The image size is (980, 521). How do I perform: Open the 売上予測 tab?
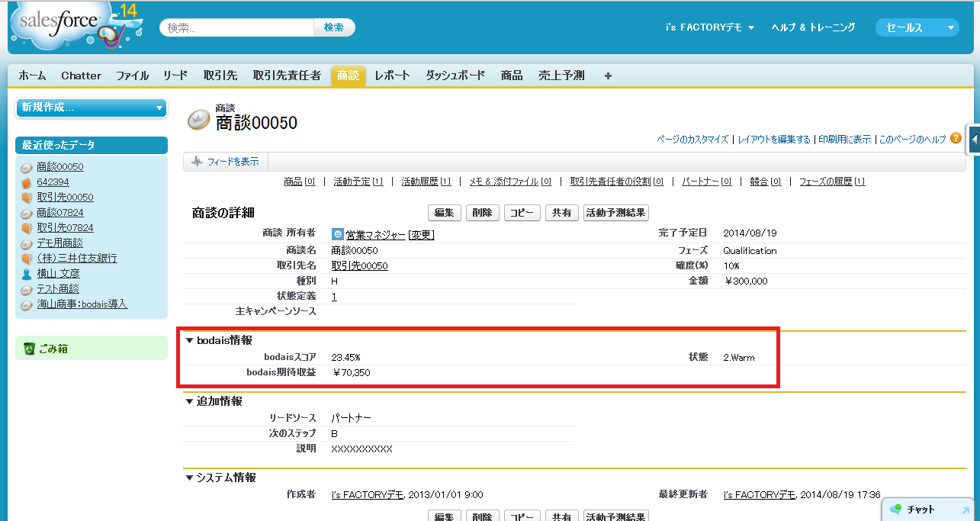coord(561,76)
